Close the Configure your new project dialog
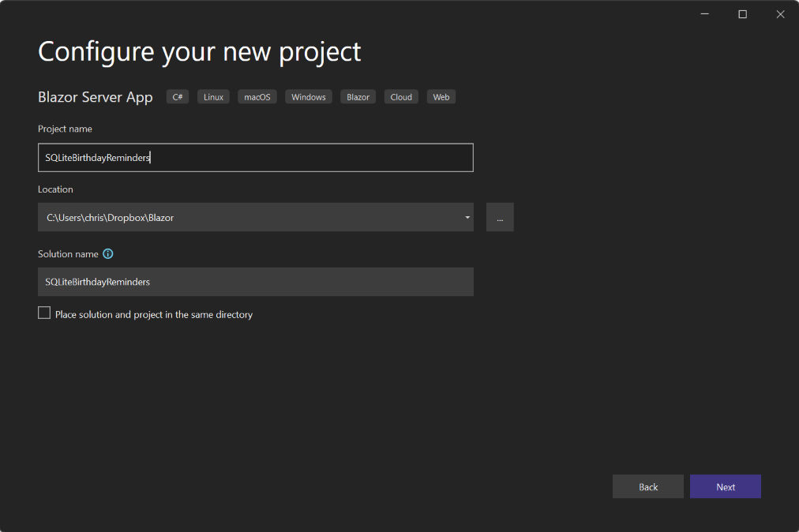Screen dimensions: 799x532 tap(780, 14)
